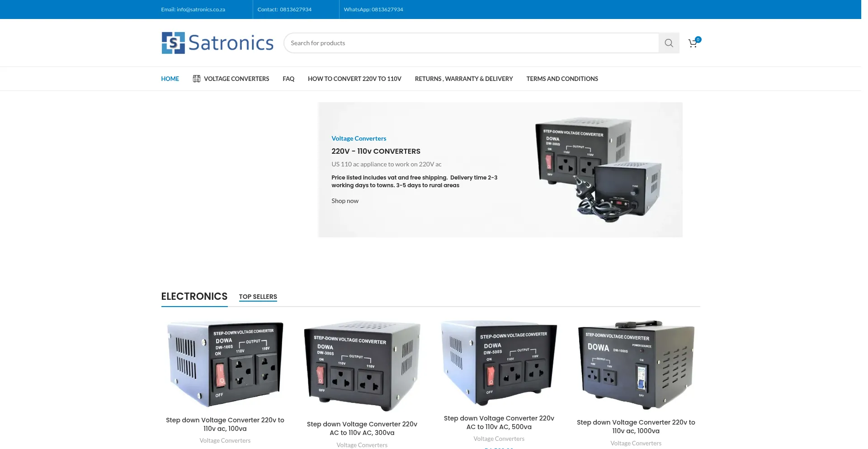This screenshot has height=449, width=868.
Task: Click Voltage Converters category under 100va product
Action: coord(225,440)
